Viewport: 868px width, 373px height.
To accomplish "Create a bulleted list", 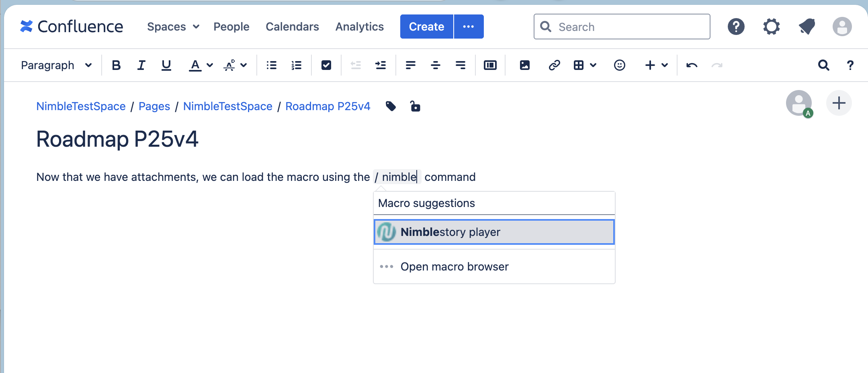I will [x=271, y=65].
